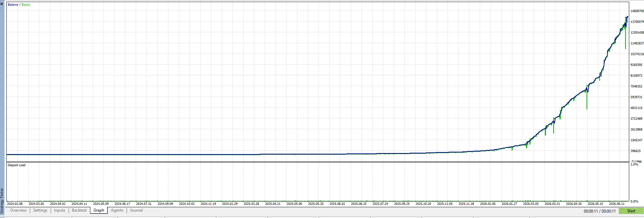Click the 3722489 axis value
The height and width of the screenshot is (218, 644).
tap(636, 119)
